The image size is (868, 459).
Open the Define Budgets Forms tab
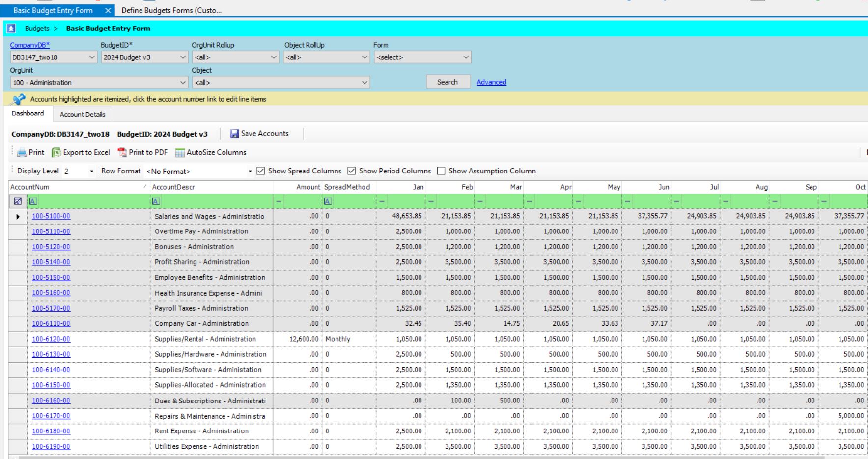click(x=171, y=10)
